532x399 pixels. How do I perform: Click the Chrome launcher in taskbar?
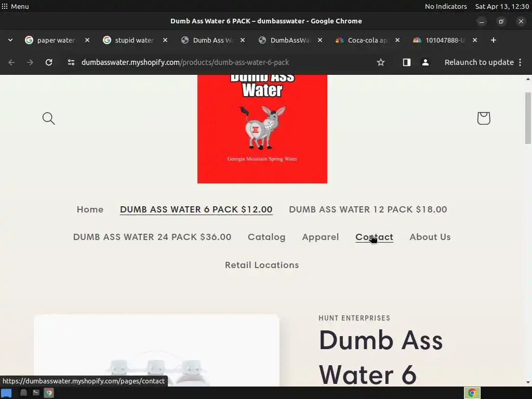coord(49,393)
